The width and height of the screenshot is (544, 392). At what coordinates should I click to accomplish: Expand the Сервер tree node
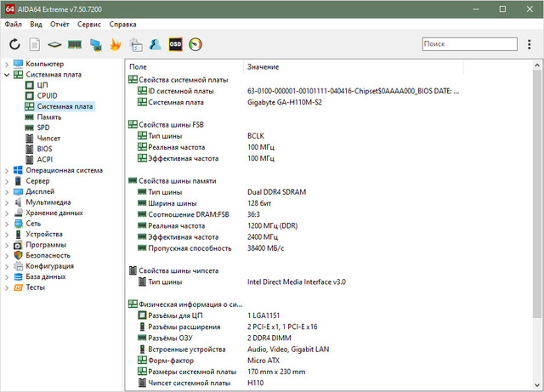pos(7,181)
